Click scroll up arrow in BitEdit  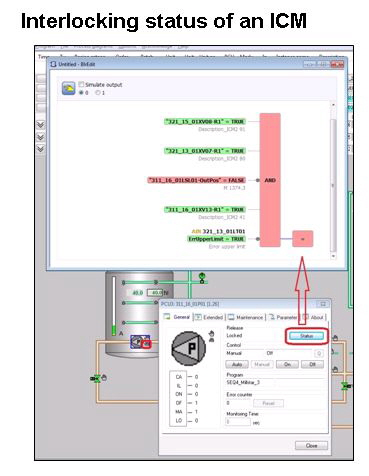coord(333,105)
